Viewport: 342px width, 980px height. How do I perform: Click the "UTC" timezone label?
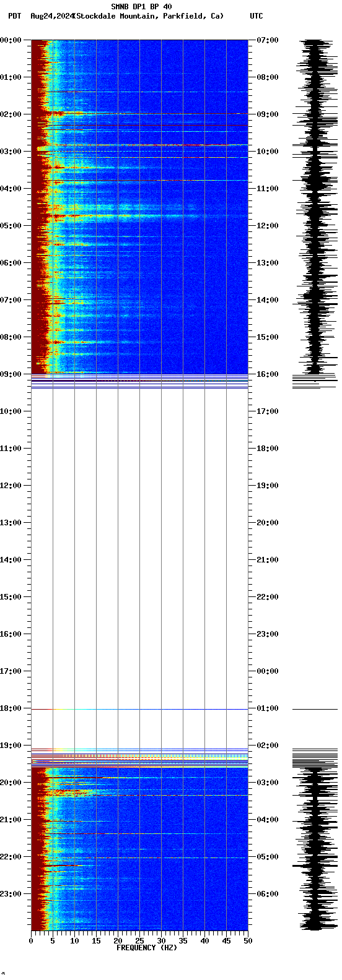(256, 16)
